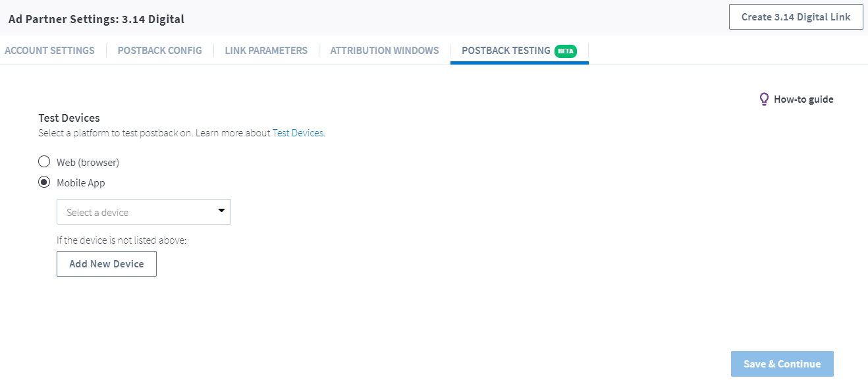The height and width of the screenshot is (380, 868).
Task: Select the Postback Testing tab
Action: pos(519,51)
